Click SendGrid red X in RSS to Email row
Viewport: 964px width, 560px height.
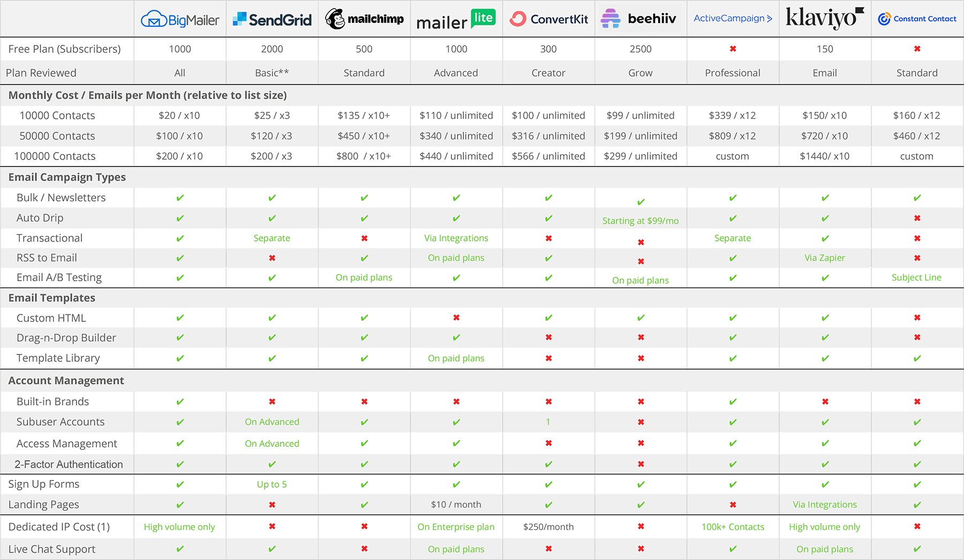tap(272, 258)
